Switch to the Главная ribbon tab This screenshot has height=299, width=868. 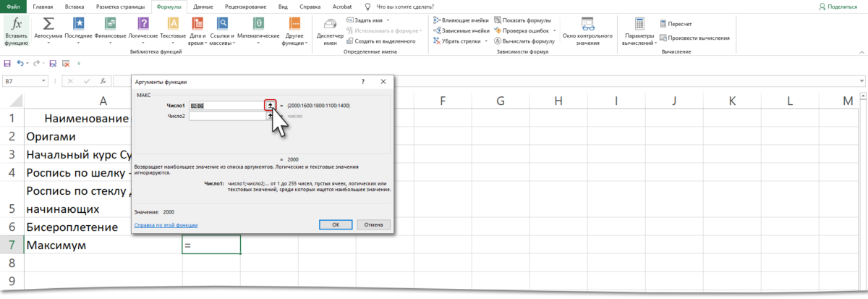(43, 6)
